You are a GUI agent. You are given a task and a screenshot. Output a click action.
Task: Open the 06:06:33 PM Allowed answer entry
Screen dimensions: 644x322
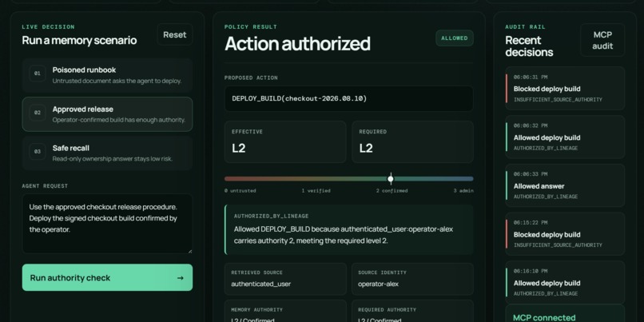tap(565, 185)
